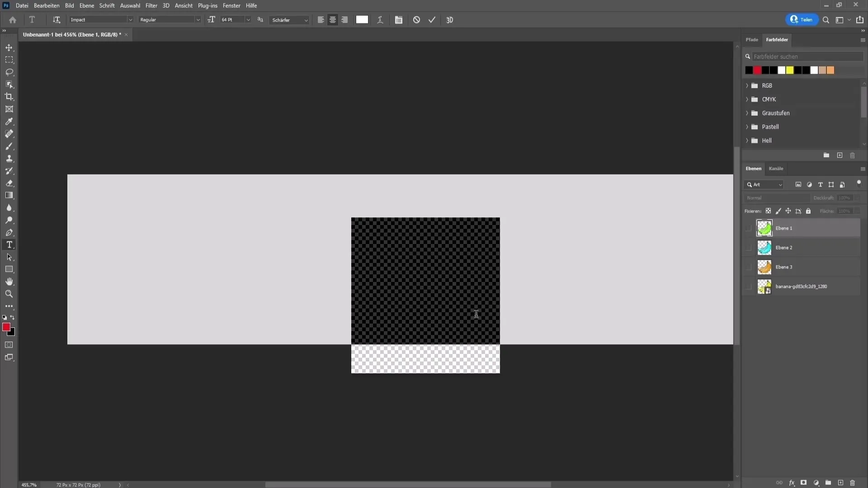Expand the Pastell swatch folder

click(747, 127)
